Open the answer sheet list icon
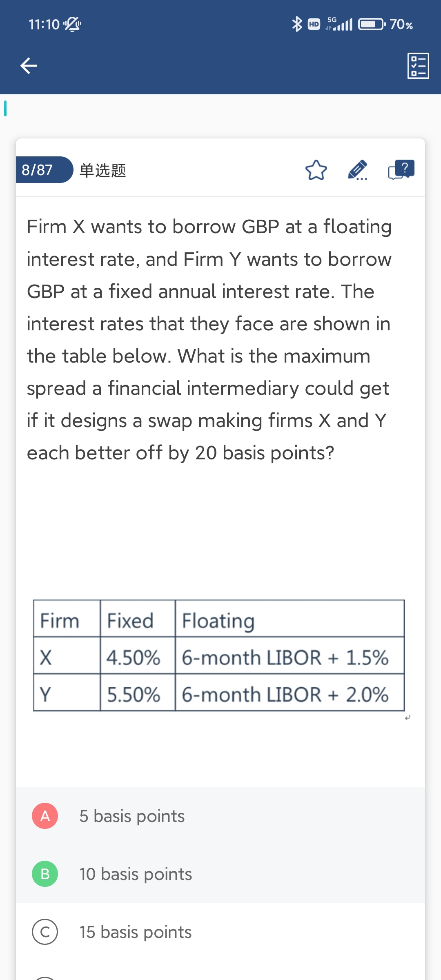The width and height of the screenshot is (441, 980). (418, 65)
